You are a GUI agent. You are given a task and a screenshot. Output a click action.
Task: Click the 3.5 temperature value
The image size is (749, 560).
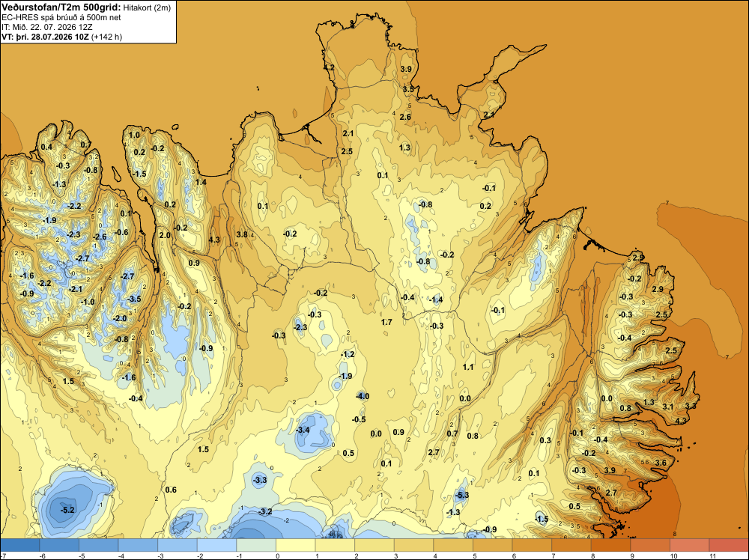click(x=408, y=89)
